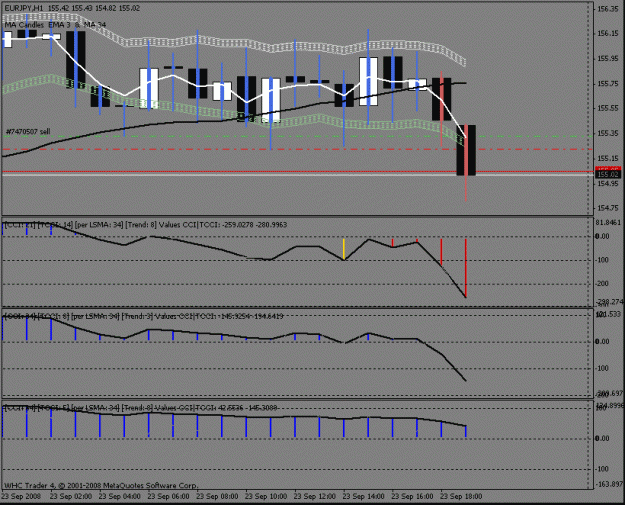This screenshot has height=505, width=625.
Task: Click the -200 level on first CCI scale
Action: click(603, 284)
